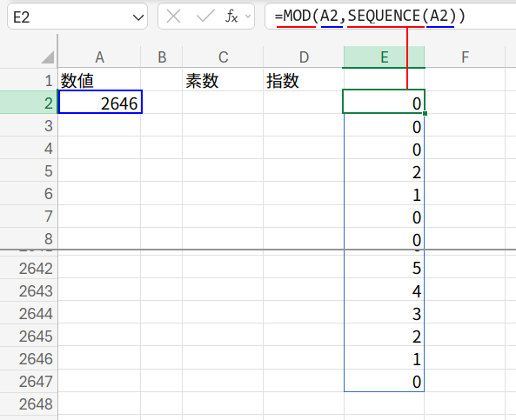Screen dimensions: 516x420
Task: Select cell E2642 showing 5
Action: [x=384, y=268]
